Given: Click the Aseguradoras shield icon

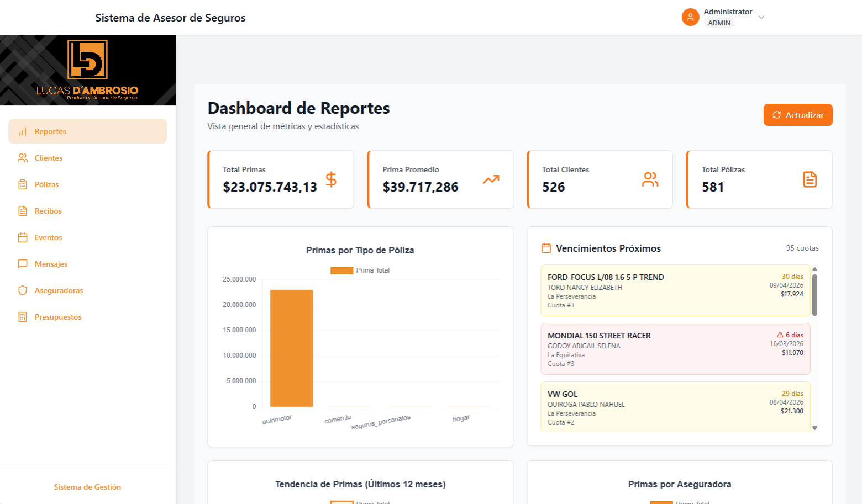Looking at the screenshot, I should pos(23,290).
